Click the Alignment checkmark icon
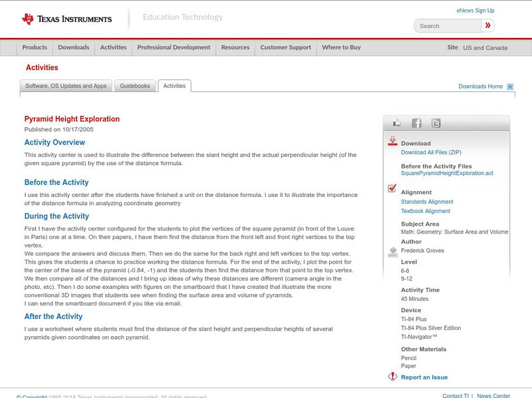The width and height of the screenshot is (532, 398). pos(392,188)
